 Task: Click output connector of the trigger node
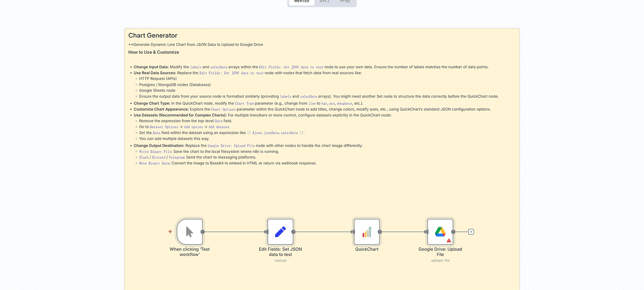click(x=203, y=232)
